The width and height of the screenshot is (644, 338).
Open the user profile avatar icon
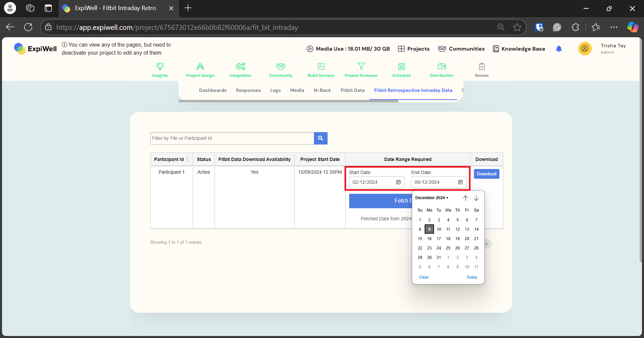[x=585, y=49]
